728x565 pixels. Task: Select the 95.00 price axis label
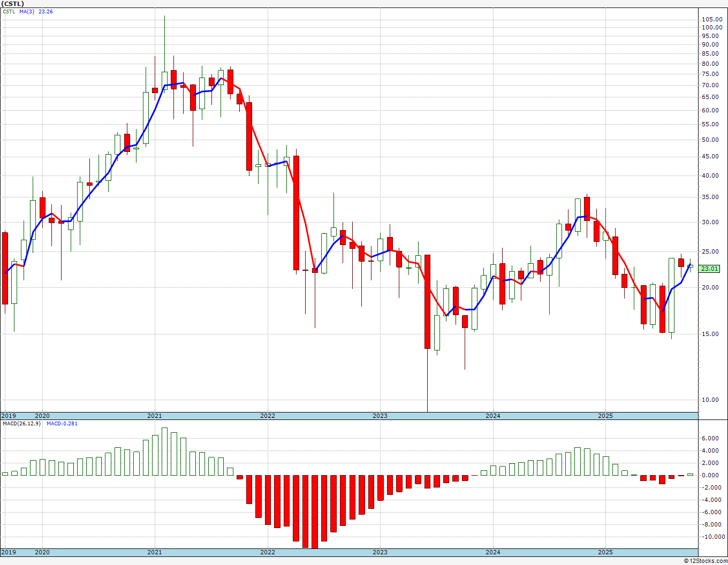[710, 36]
